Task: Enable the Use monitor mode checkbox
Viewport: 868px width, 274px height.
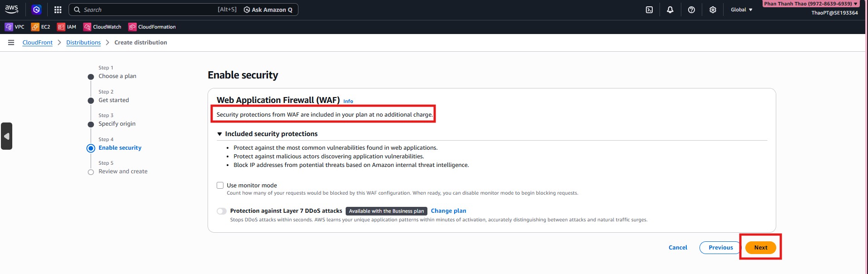Action: coord(220,185)
